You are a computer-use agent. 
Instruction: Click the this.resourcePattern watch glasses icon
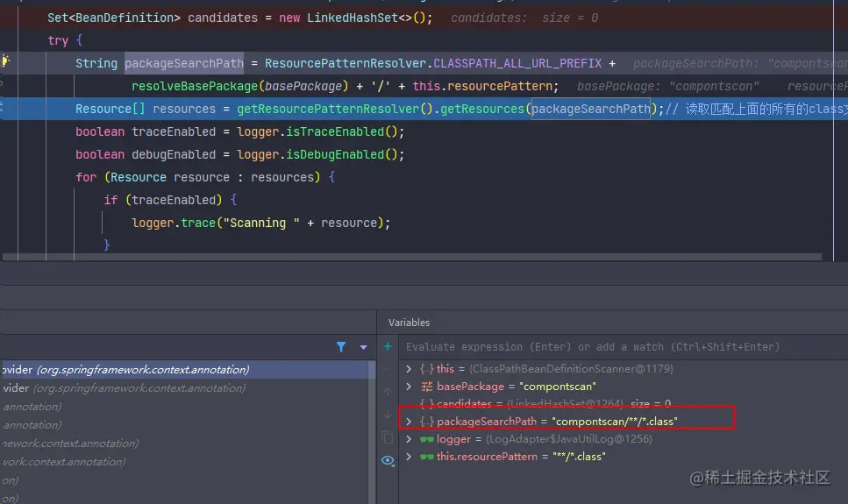(427, 457)
